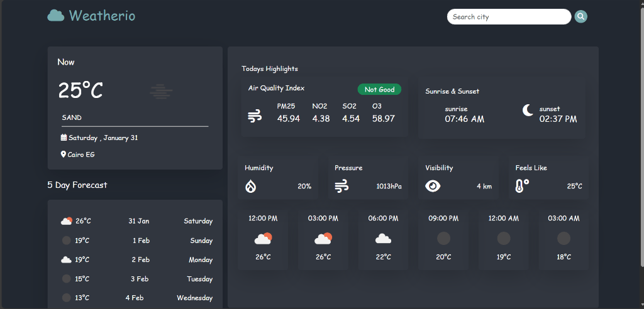Image resolution: width=644 pixels, height=309 pixels.
Task: Click the Weatherio title text
Action: coord(102,16)
